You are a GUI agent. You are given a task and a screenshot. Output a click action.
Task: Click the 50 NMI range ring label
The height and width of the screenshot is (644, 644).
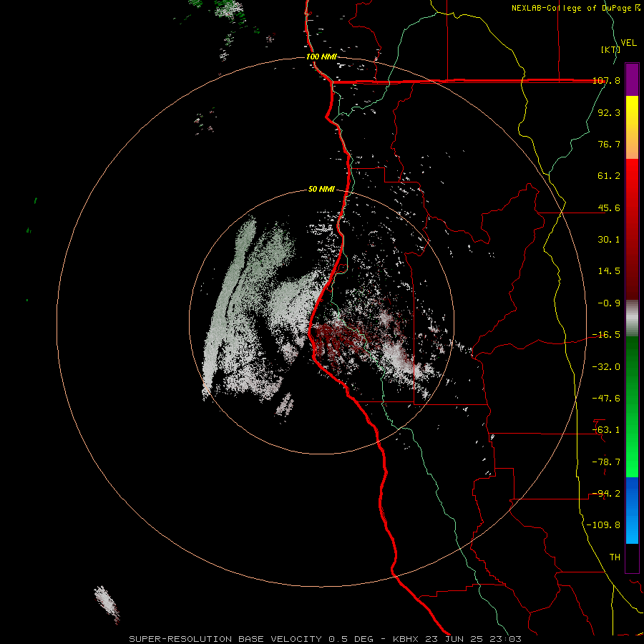tap(321, 190)
